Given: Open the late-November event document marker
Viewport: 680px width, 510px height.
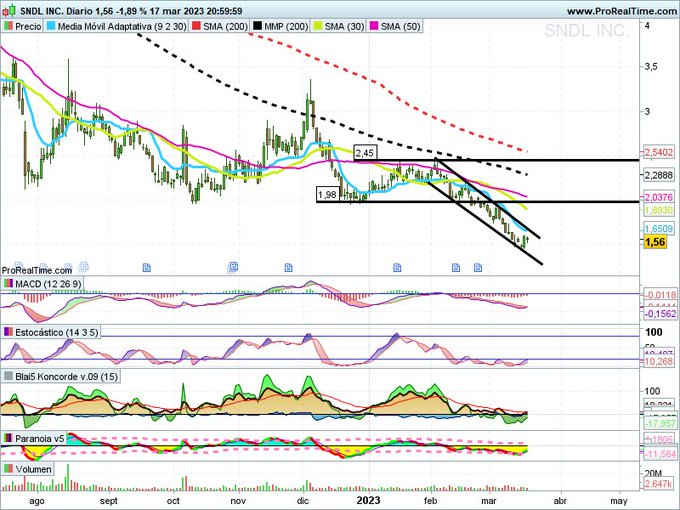Looking at the screenshot, I should click(x=288, y=268).
